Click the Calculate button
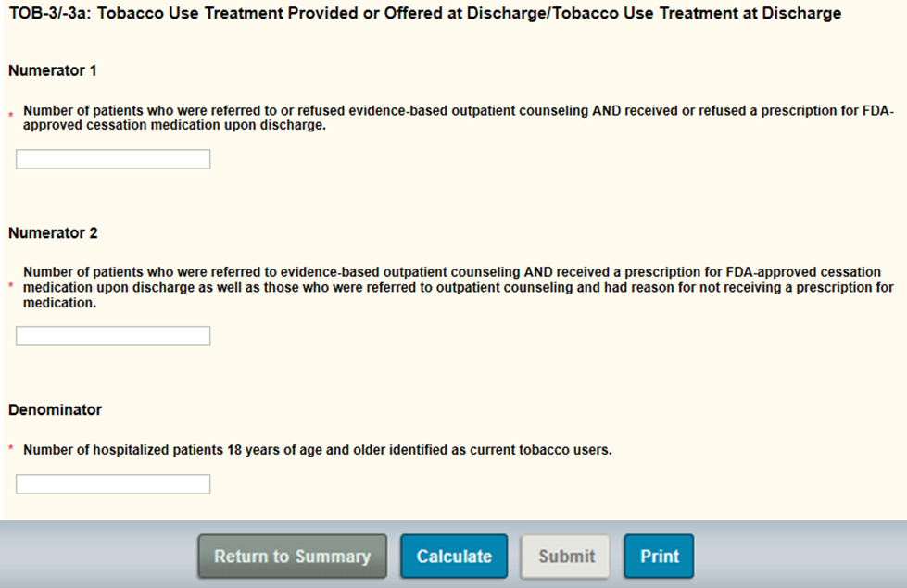Screen dimensions: 907x588 (x=454, y=557)
